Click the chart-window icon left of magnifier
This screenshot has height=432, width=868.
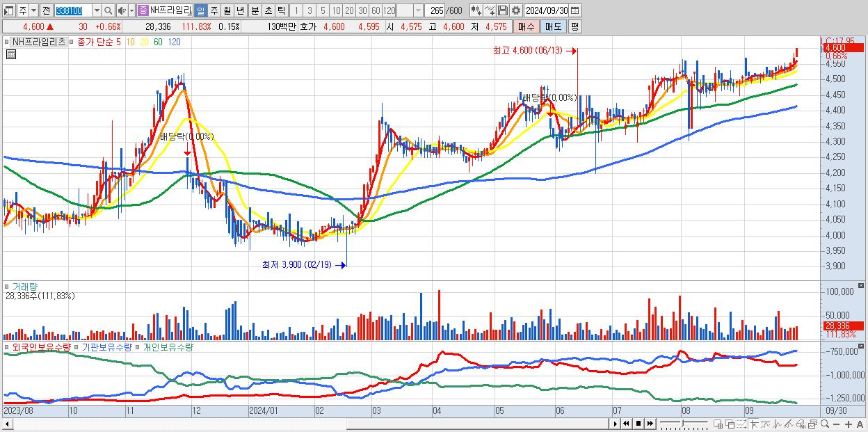(812, 424)
